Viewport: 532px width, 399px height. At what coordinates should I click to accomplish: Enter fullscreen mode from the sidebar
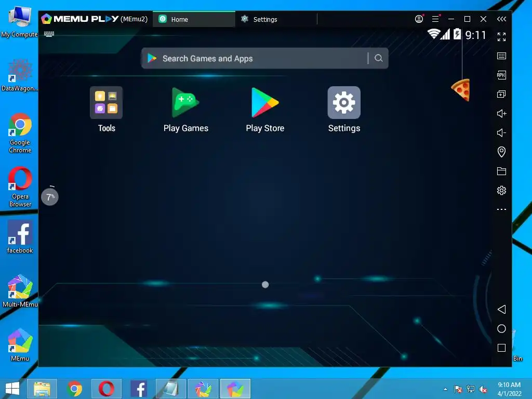tap(501, 37)
